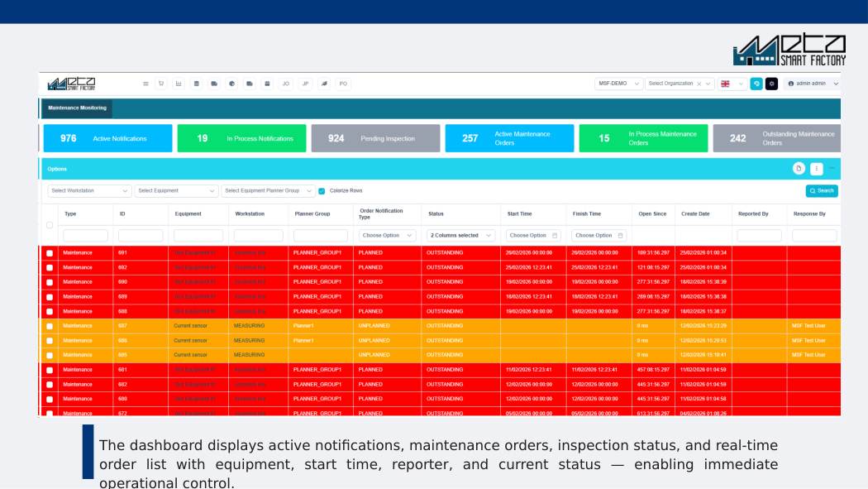Viewport: 868px width, 489px height.
Task: Click the Reported By filter input
Action: 759,235
